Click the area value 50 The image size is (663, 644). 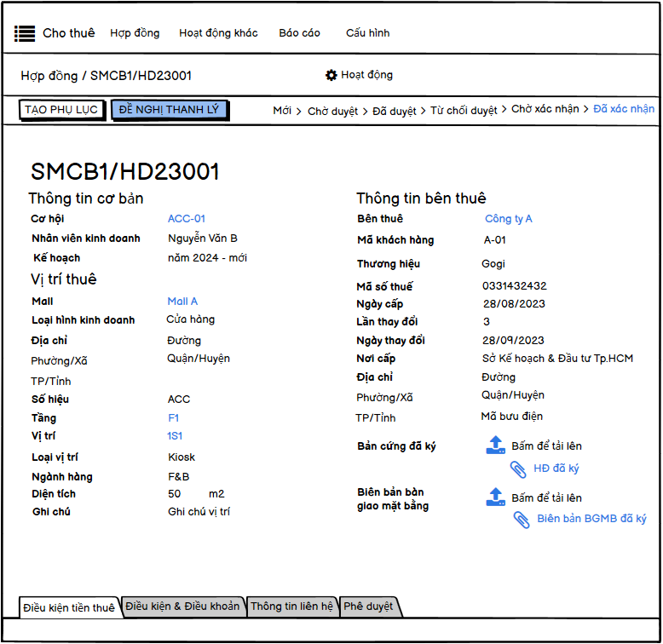click(x=174, y=494)
